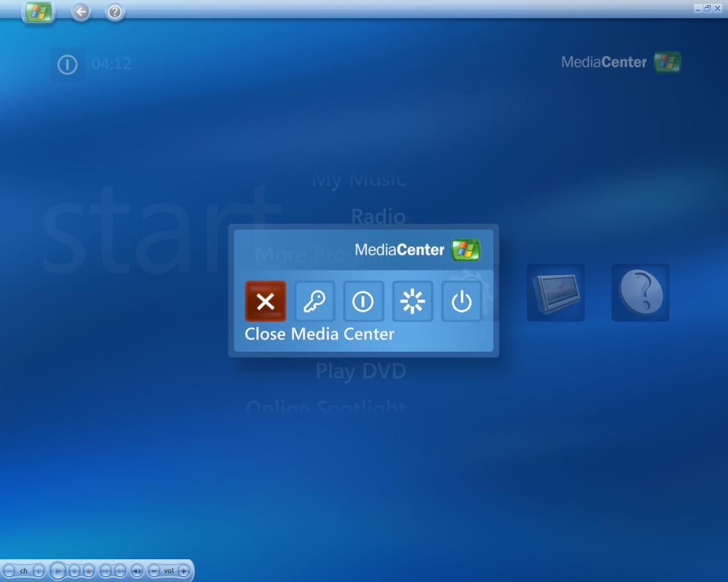Stop playback with the Stop button
This screenshot has width=728, height=582.
tap(75, 571)
